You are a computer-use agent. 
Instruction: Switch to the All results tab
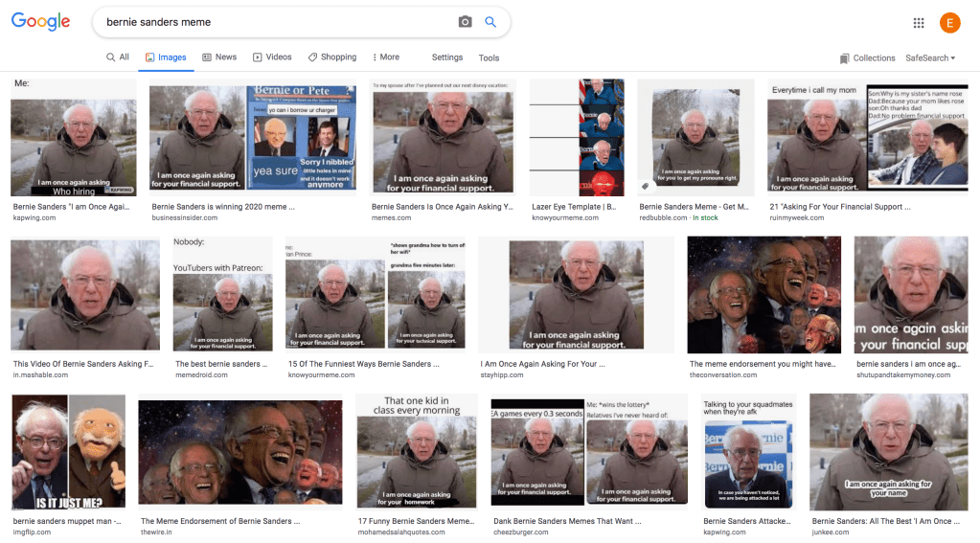(118, 57)
